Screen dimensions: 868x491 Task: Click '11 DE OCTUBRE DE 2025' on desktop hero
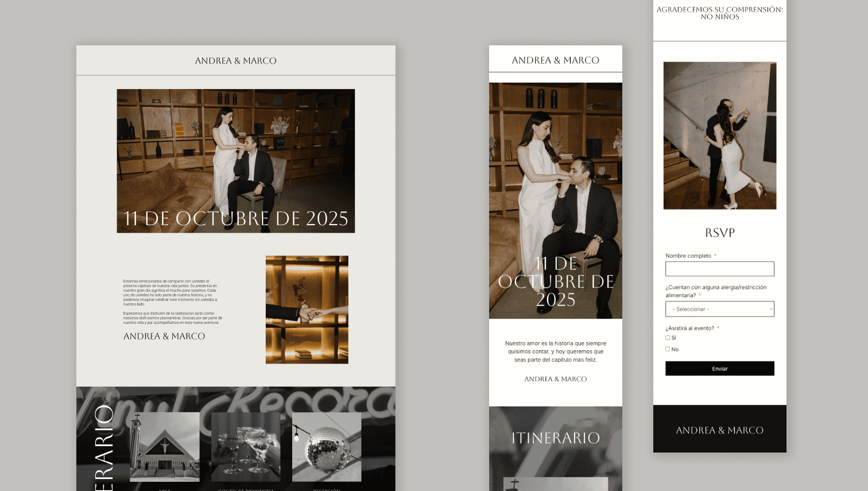point(235,219)
